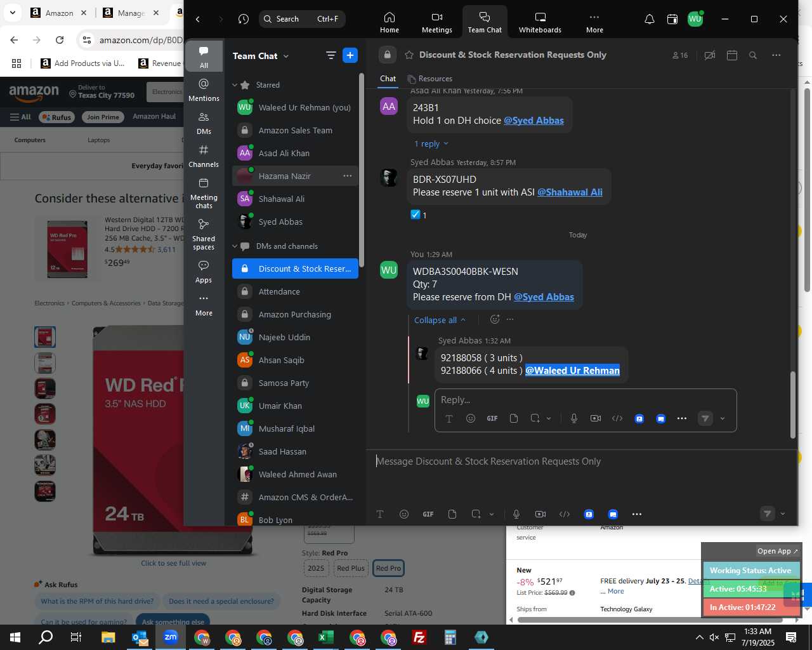Select the Chat tab in channel
The image size is (812, 650).
(x=388, y=79)
